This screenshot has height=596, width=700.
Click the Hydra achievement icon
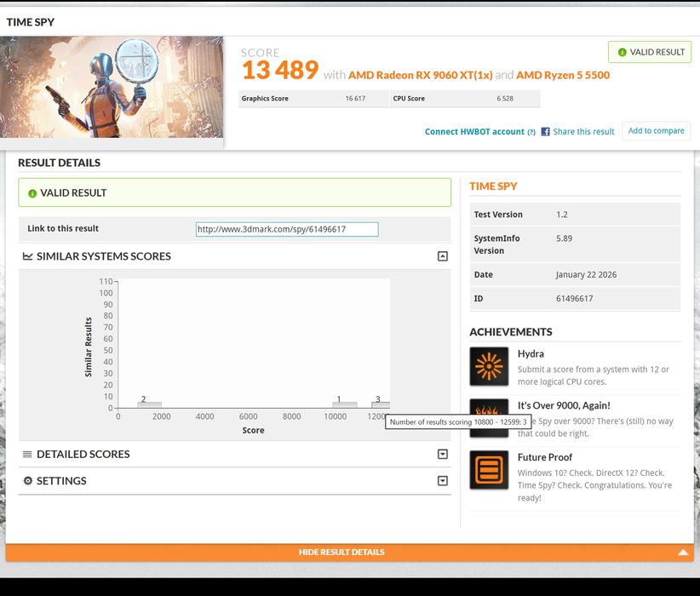(489, 366)
